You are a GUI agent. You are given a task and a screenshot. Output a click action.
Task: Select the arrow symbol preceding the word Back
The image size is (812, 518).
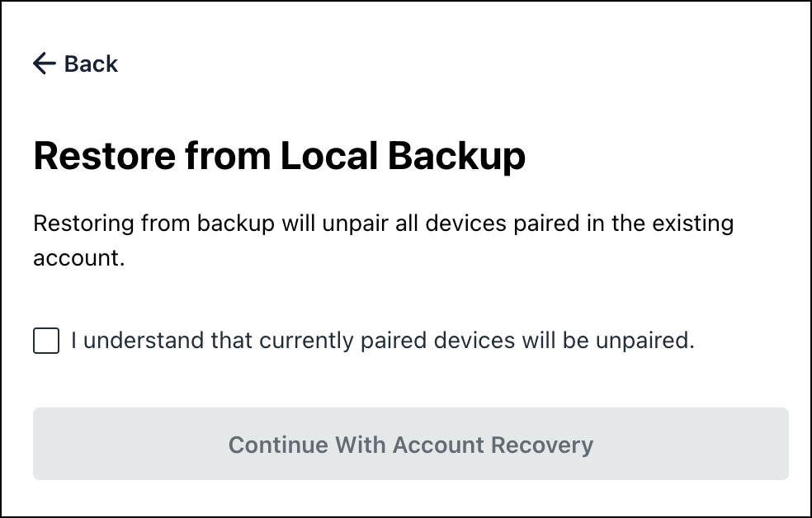click(43, 64)
